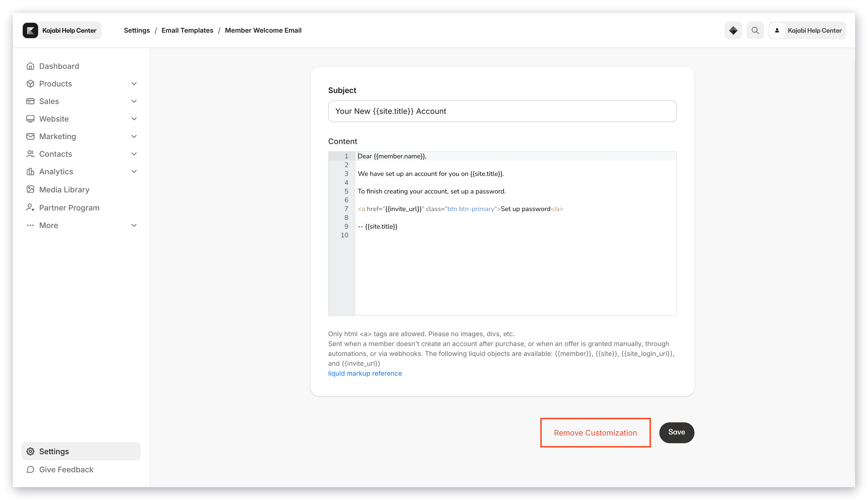This screenshot has width=868, height=500.
Task: Click the More ellipsis icon
Action: point(30,225)
